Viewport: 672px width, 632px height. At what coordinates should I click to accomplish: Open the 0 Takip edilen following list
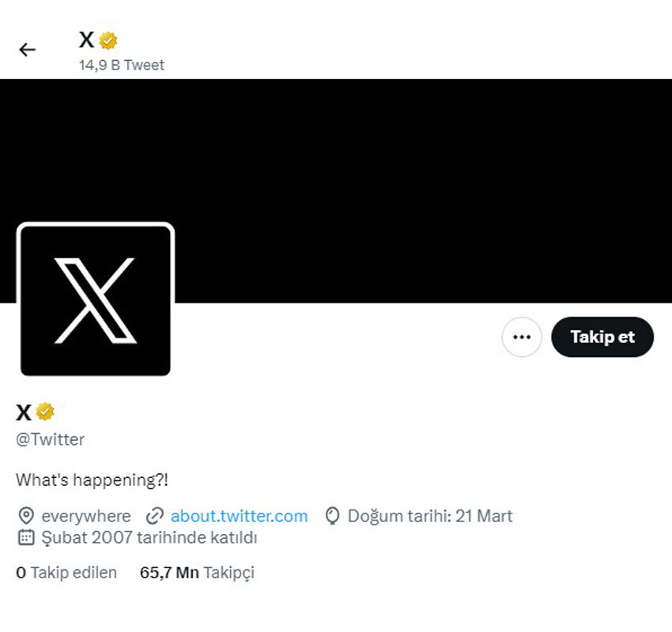pos(66,573)
